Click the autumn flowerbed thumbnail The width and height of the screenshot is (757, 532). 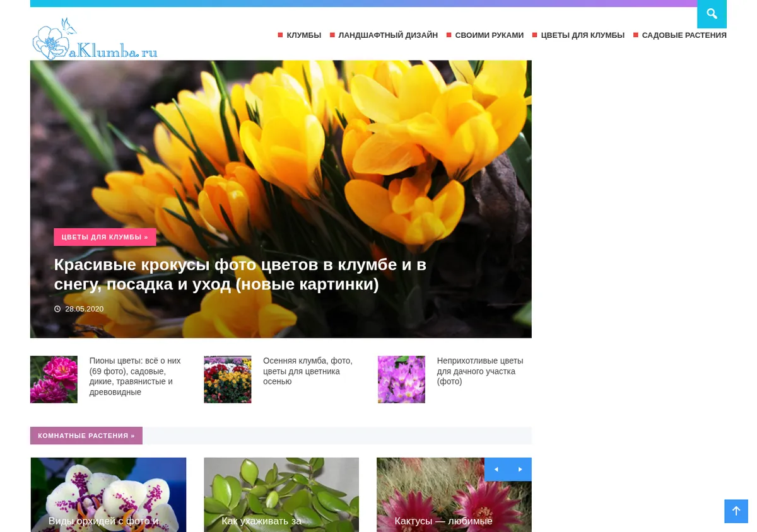(x=228, y=379)
